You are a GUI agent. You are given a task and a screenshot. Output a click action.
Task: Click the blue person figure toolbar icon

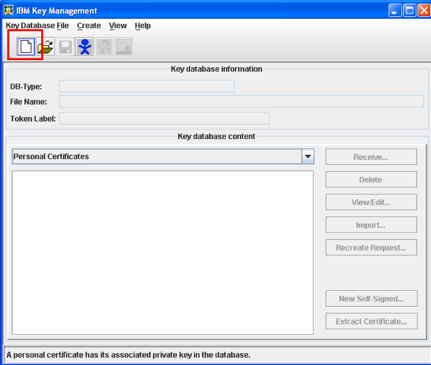(x=85, y=47)
